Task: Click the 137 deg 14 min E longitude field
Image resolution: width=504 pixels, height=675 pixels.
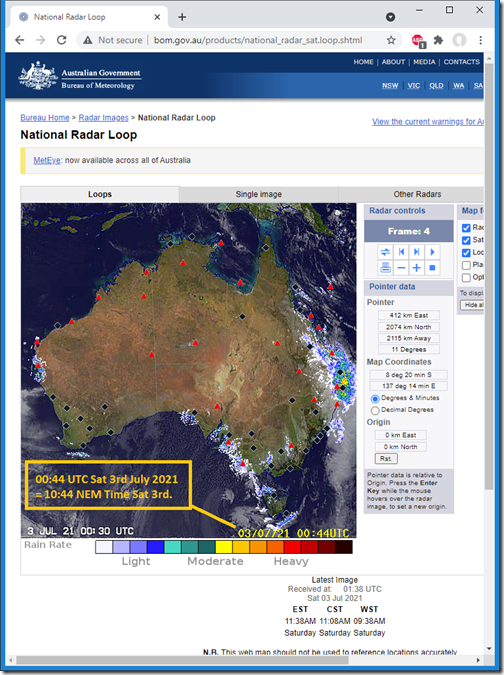Action: tap(408, 386)
